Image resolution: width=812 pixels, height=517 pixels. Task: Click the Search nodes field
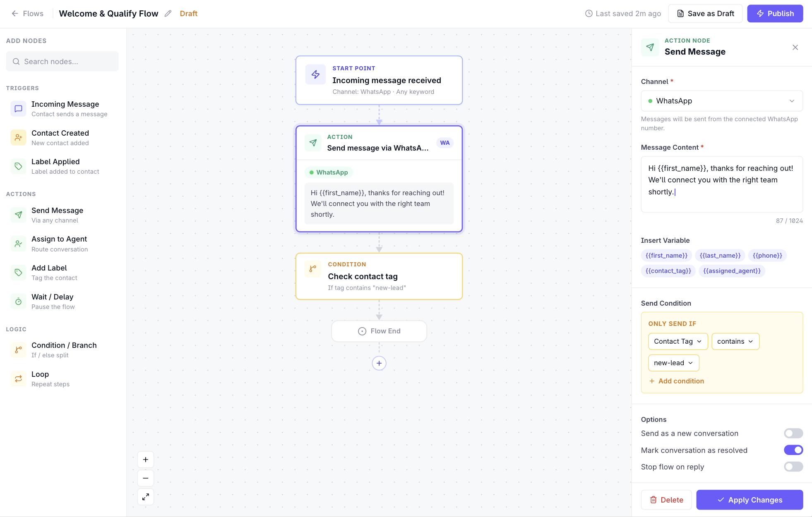tap(62, 61)
